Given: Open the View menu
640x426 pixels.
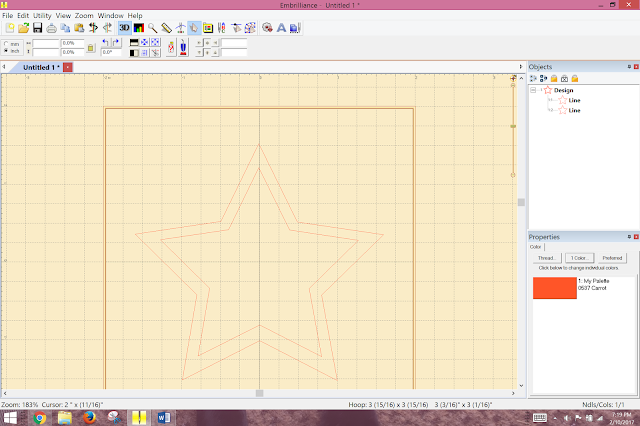Looking at the screenshot, I should click(x=63, y=16).
